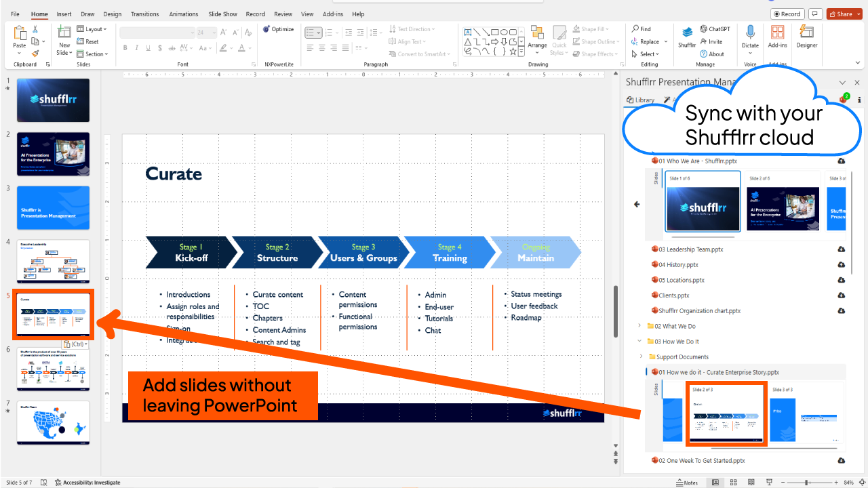
Task: Open the Arrange menu
Action: [x=537, y=41]
